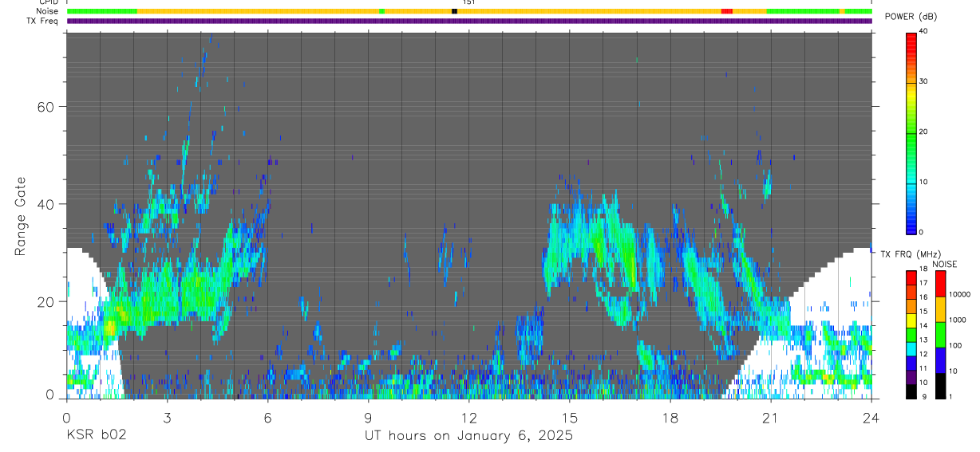Click the "POWER (dB)" colorbar title
Screen dimensions: 980x452
point(911,17)
